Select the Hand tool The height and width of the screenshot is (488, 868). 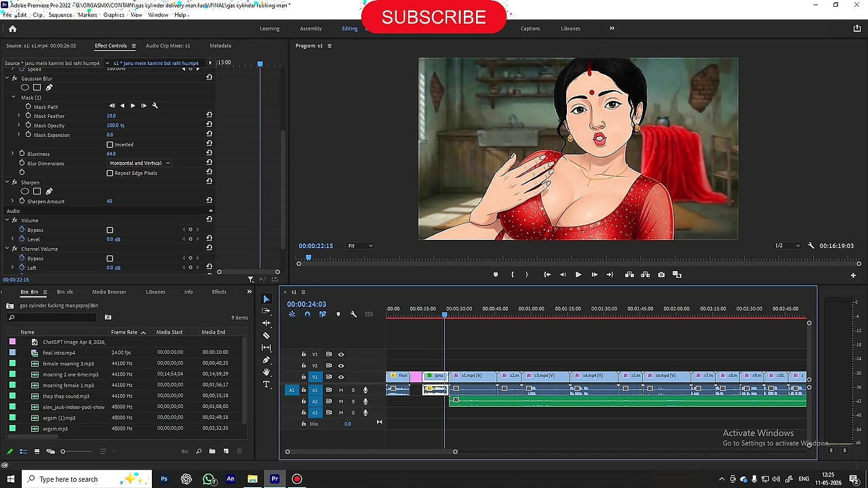[x=266, y=372]
